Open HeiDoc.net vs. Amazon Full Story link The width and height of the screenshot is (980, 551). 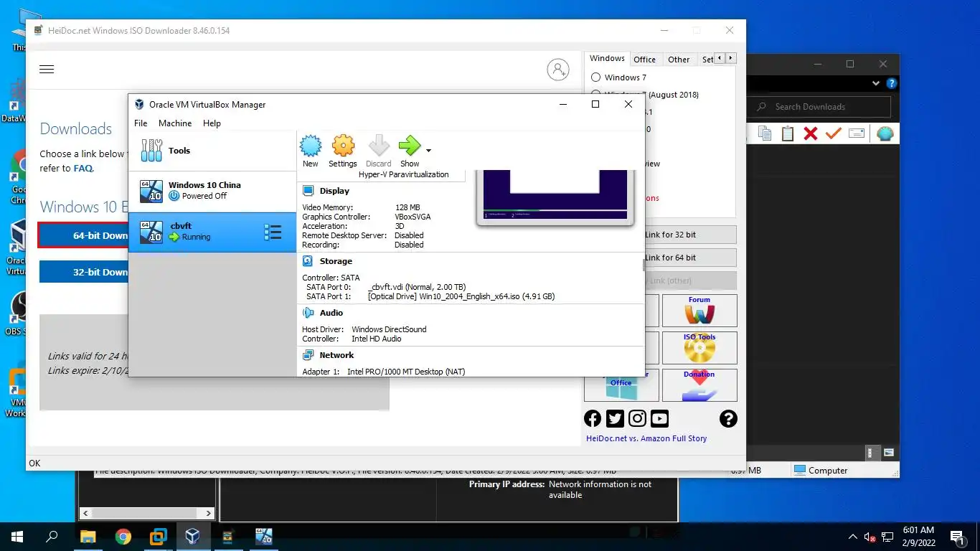(x=646, y=438)
